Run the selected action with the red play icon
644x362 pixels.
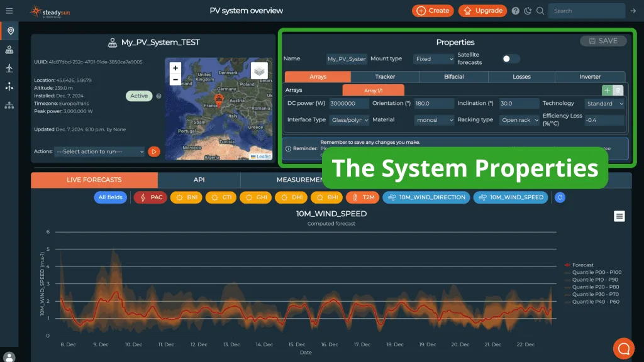(154, 151)
